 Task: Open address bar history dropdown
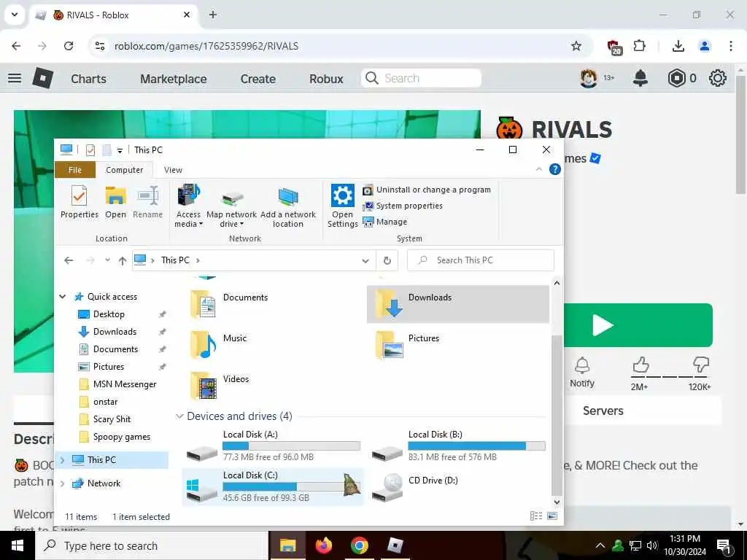[365, 260]
